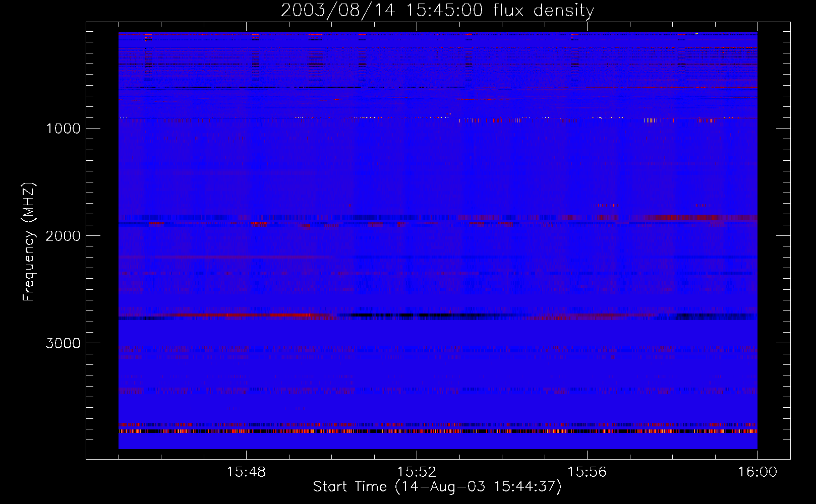Click the 2000 frequency tick label

click(63, 236)
